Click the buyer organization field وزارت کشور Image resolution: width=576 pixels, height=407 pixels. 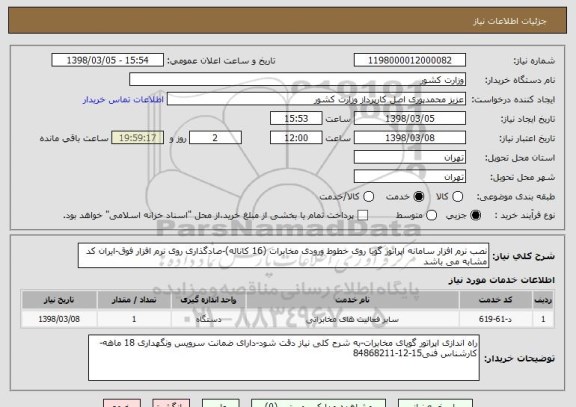(x=298, y=79)
